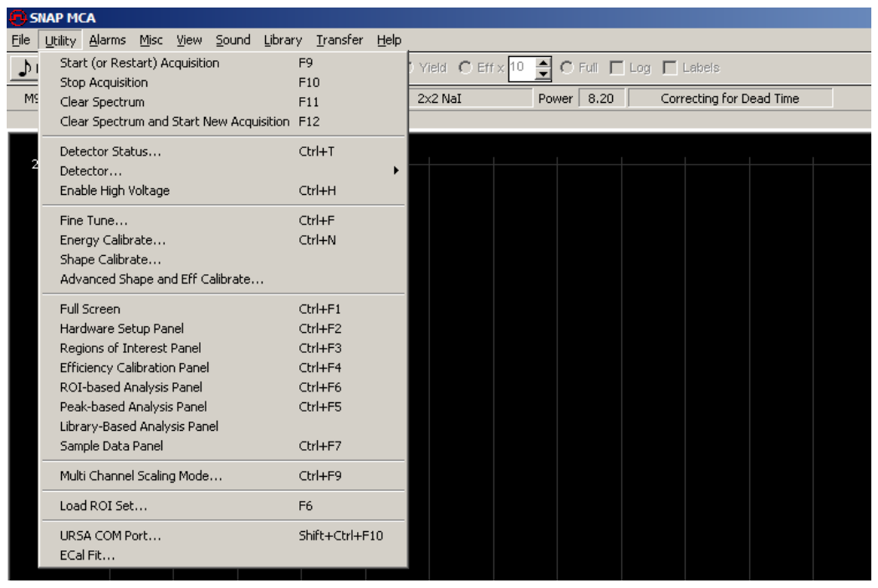This screenshot has height=588, width=878.
Task: Open Energy Calibrate dialog
Action: [223, 240]
